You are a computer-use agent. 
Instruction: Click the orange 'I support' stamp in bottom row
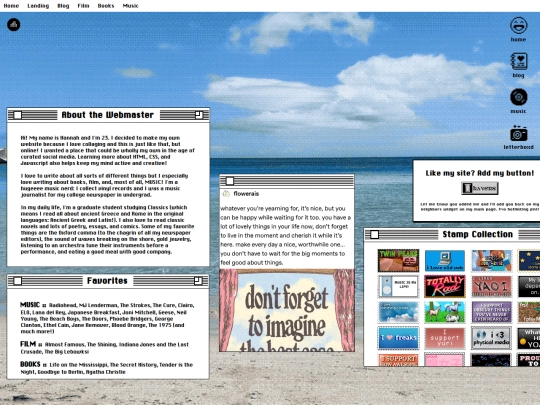[398, 360]
